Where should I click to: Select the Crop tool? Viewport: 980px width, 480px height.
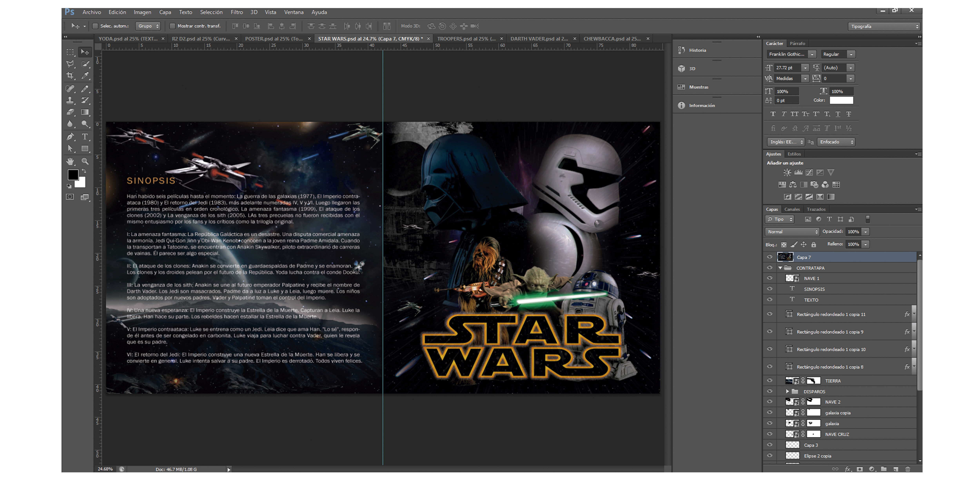point(70,76)
